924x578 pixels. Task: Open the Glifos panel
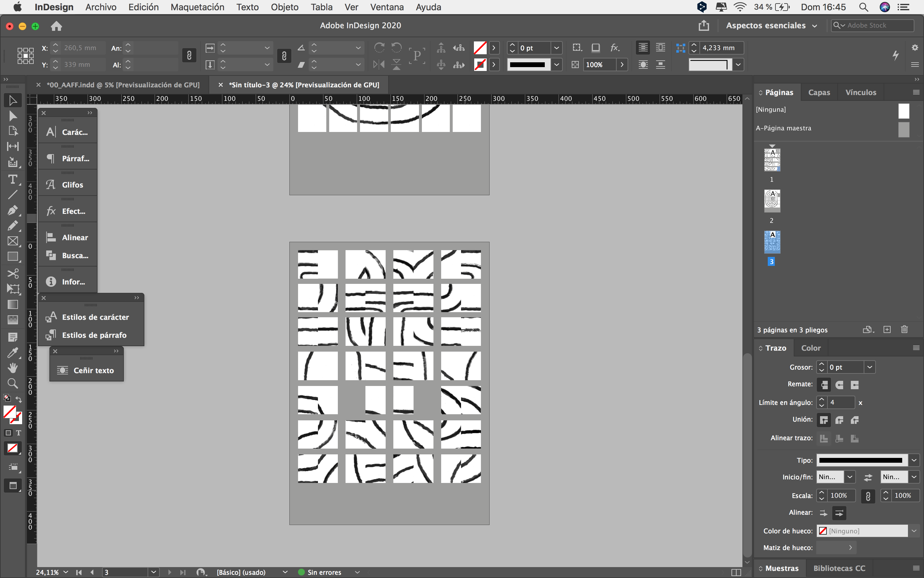coord(68,185)
